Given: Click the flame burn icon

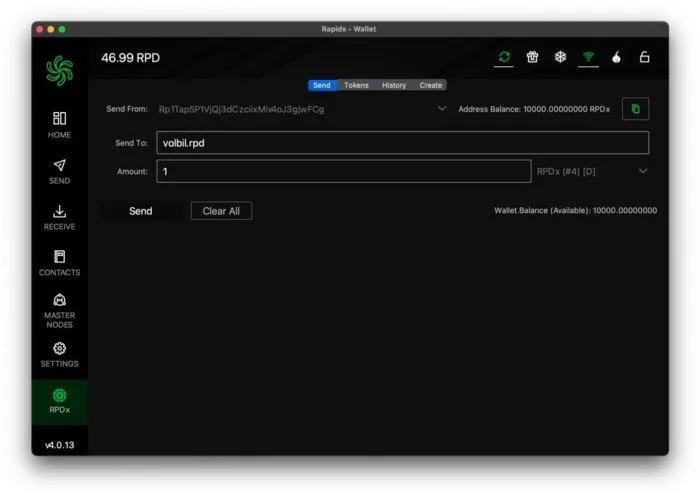Looking at the screenshot, I should (617, 57).
